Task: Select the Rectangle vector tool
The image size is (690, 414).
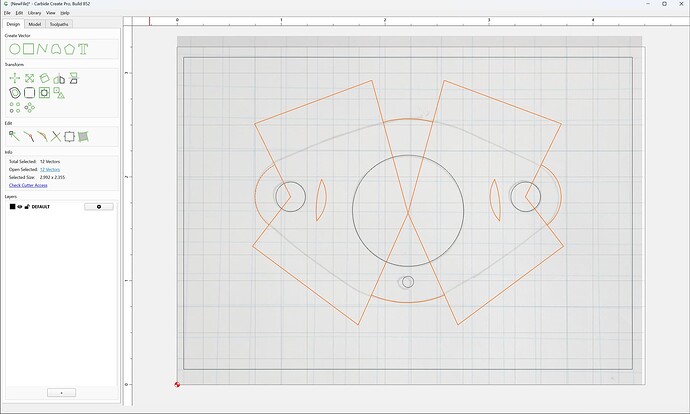Action: [29, 49]
